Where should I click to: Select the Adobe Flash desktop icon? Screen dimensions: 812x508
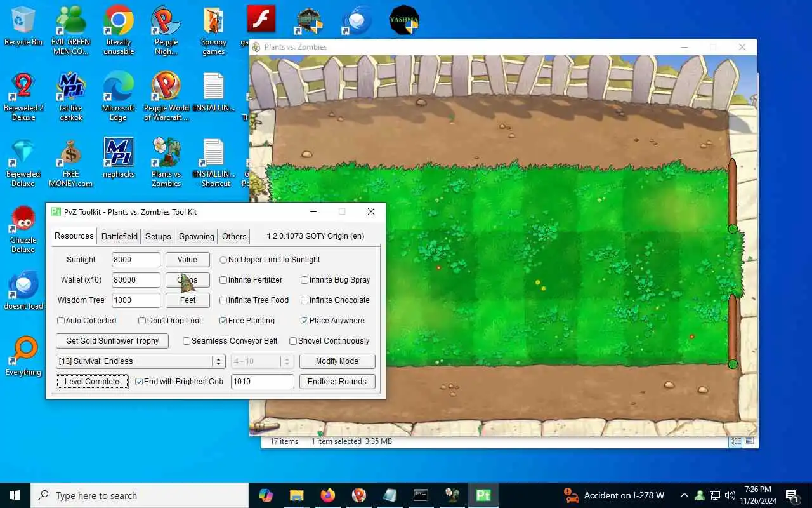point(261,19)
